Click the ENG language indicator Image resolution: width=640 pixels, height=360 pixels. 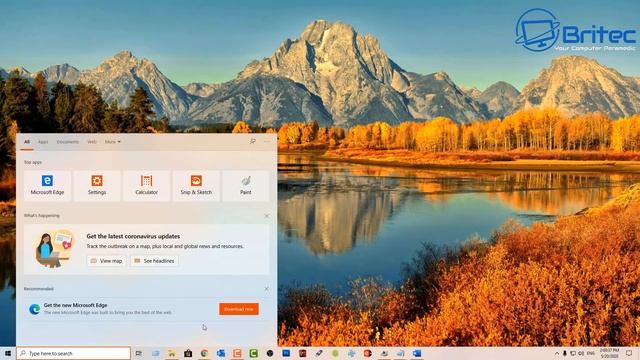[591, 353]
